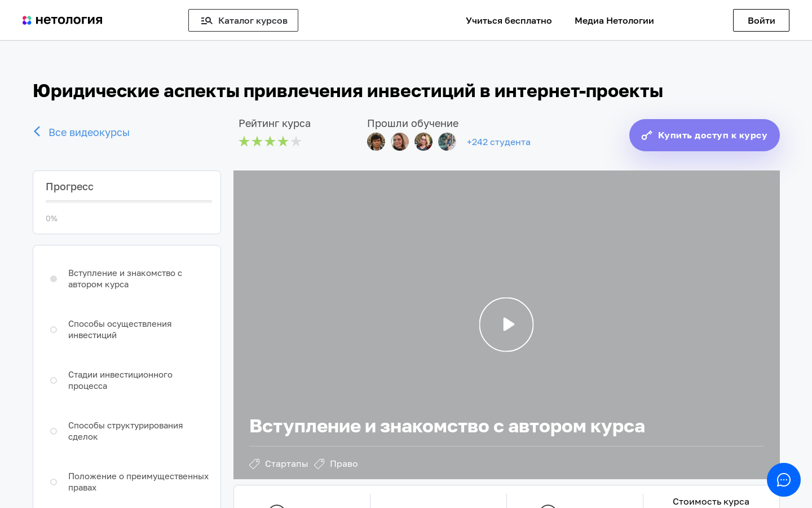
Task: Click the circle marker for Стадии инвестиционного процесса
Action: click(54, 380)
